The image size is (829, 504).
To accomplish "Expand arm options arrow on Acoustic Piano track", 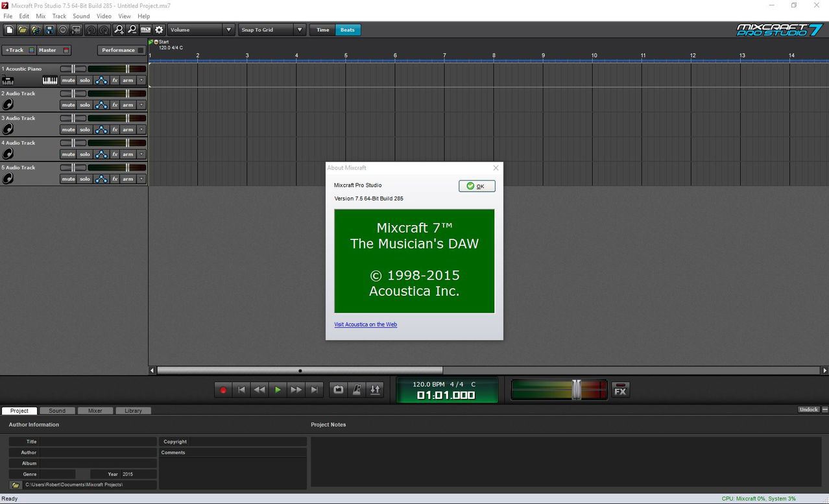I will coord(141,80).
